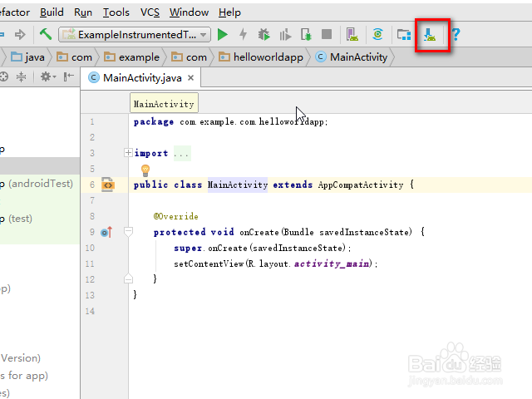Click the MainActivity structure breadcrumb label
The image size is (532, 399).
coord(164,104)
